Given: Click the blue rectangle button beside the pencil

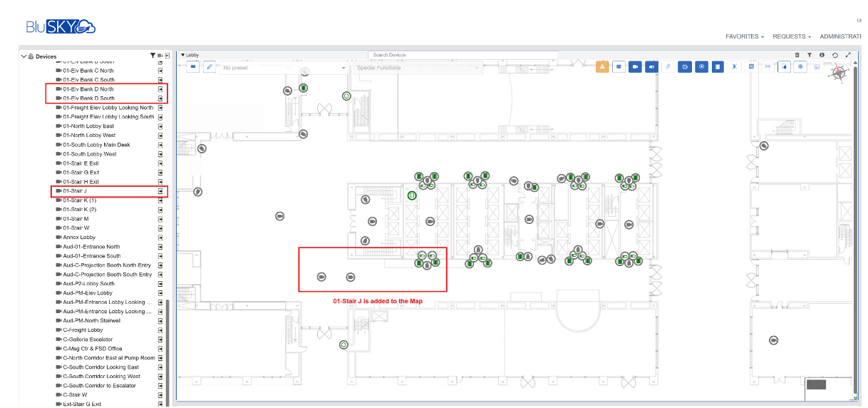Looking at the screenshot, I should pos(193,67).
